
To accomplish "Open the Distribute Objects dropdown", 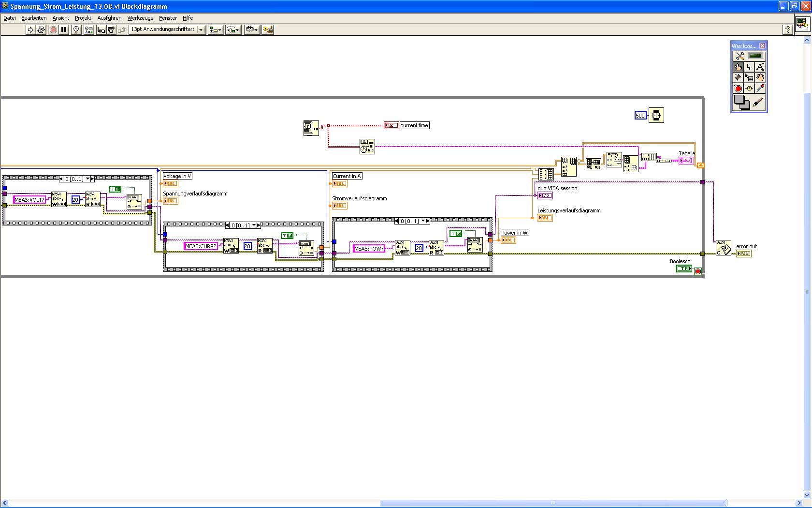I will click(233, 30).
